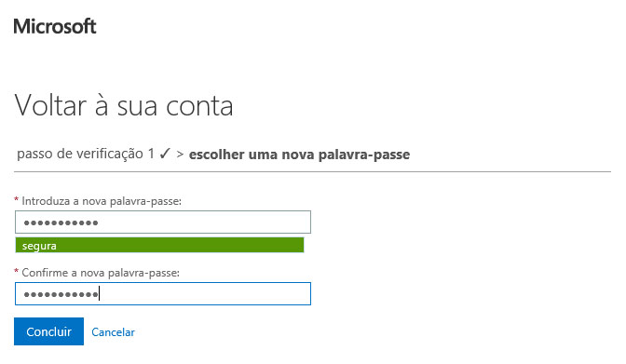Click the Concluir button
This screenshot has width=626, height=364.
(48, 331)
